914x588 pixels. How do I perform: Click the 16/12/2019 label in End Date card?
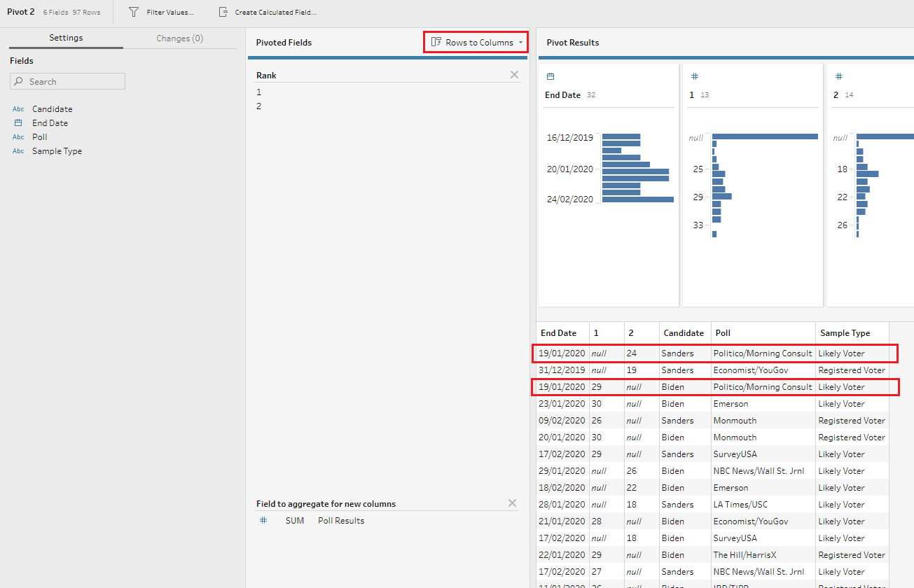(x=569, y=138)
